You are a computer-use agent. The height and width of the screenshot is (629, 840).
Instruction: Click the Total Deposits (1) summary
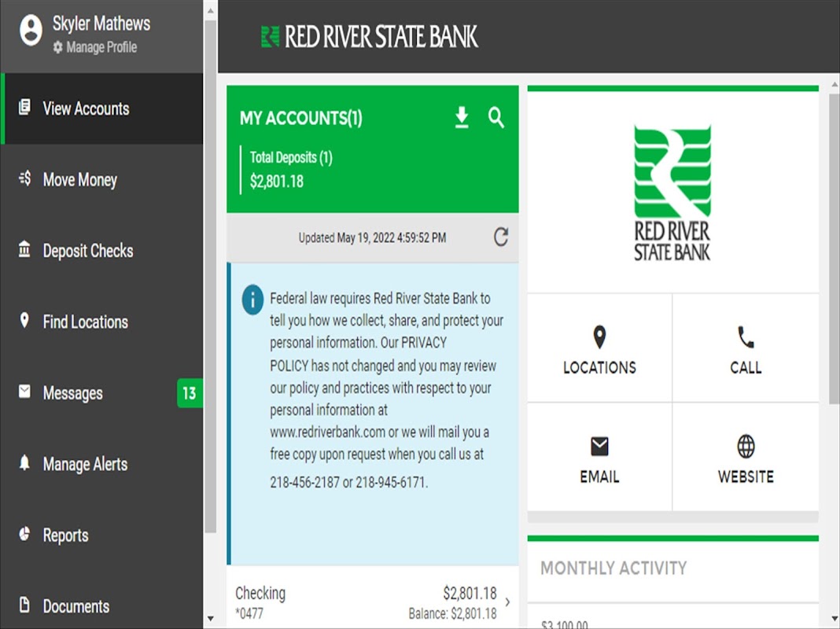291,169
